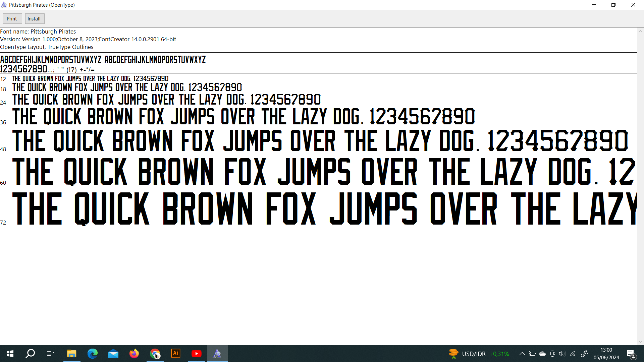Open the Mail app

(x=113, y=354)
